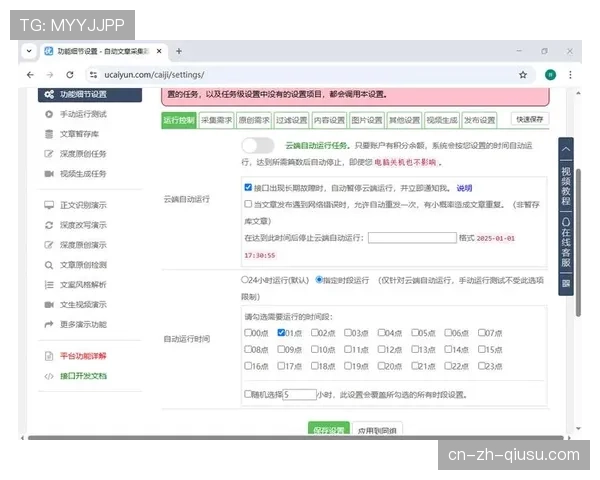Toggle the 云端自动运行任务 switch
The height and width of the screenshot is (480, 600).
point(258,145)
